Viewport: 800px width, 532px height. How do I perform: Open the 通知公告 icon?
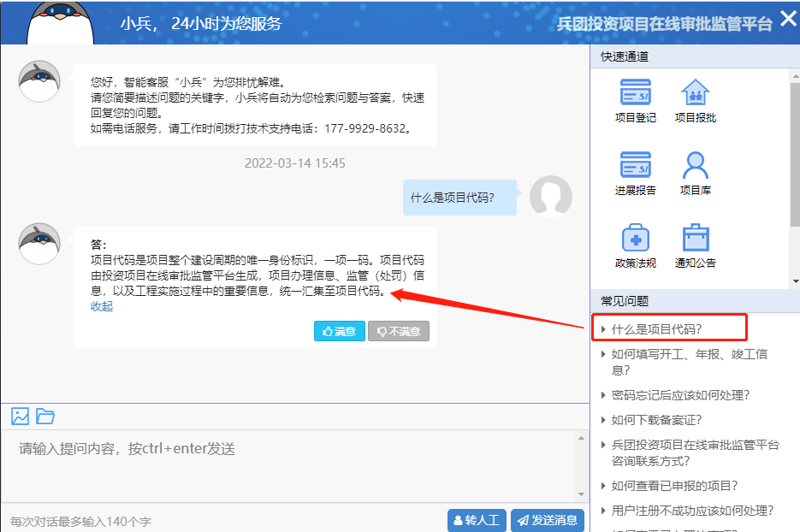point(695,238)
